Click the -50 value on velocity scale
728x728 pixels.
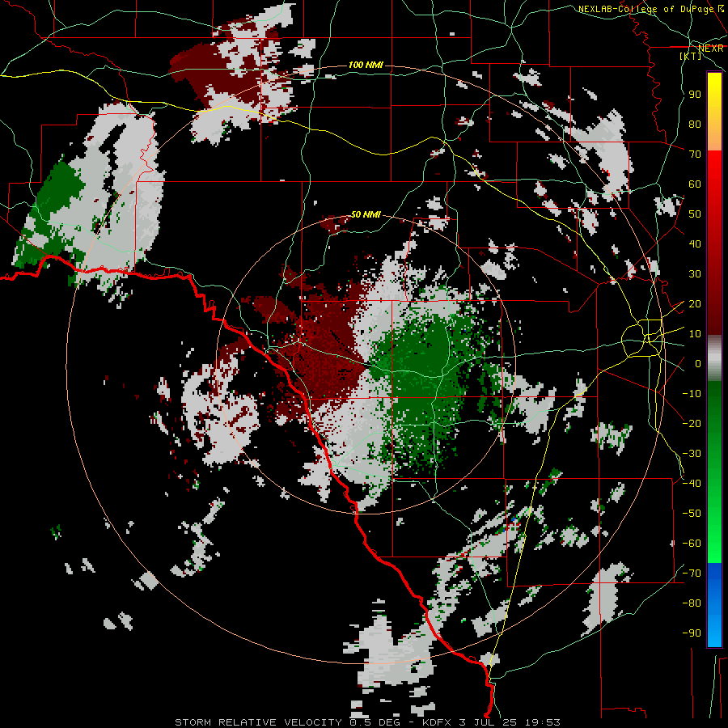692,514
